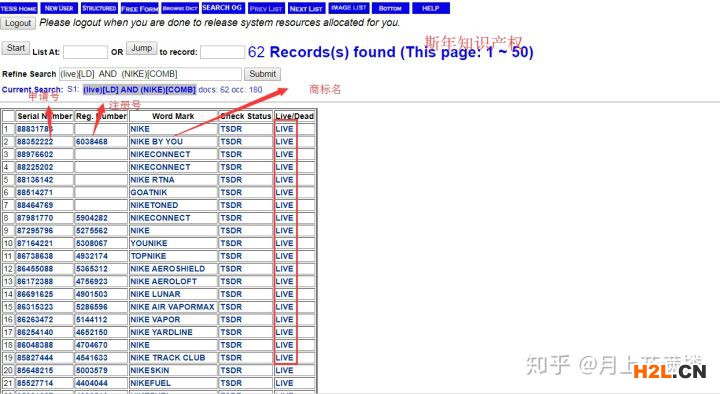Focus the List At input field
This screenshot has height=394, width=720.
pyautogui.click(x=85, y=52)
